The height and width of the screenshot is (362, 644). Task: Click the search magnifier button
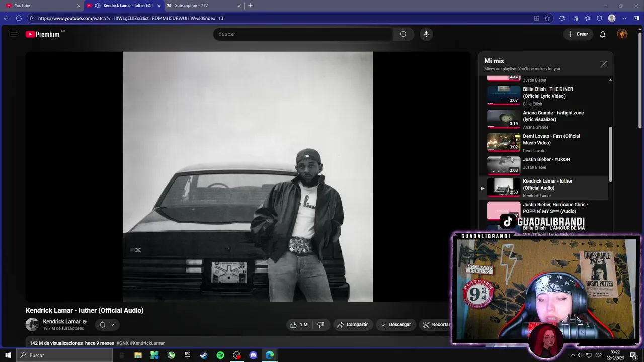pyautogui.click(x=403, y=34)
